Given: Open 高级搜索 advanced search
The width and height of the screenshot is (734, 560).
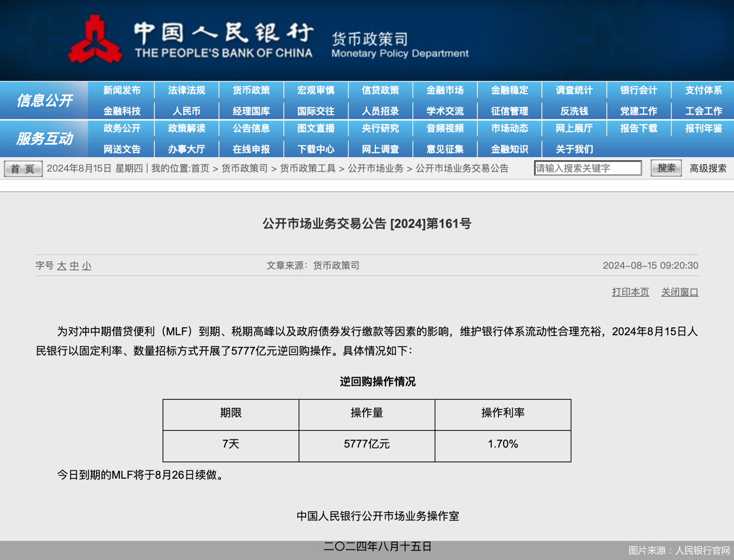Looking at the screenshot, I should coord(708,169).
